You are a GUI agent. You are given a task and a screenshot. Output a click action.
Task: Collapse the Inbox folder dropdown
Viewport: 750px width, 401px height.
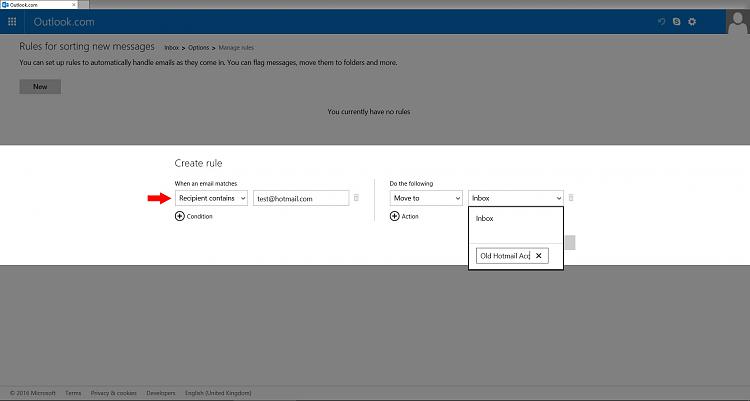[516, 198]
